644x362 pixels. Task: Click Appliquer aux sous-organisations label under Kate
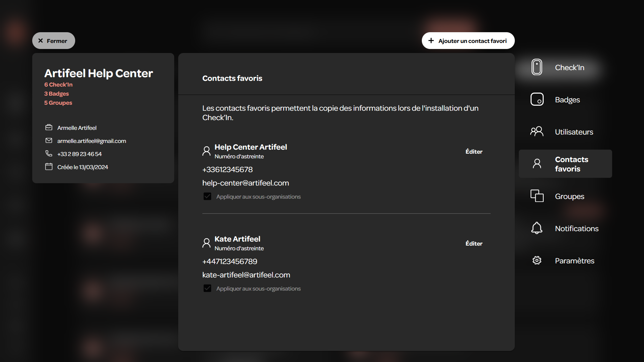[258, 289]
